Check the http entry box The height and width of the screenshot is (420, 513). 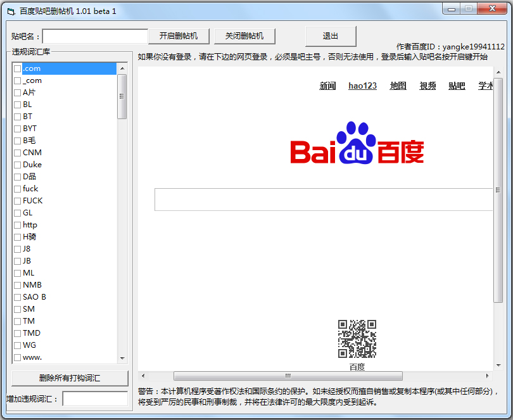(17, 226)
